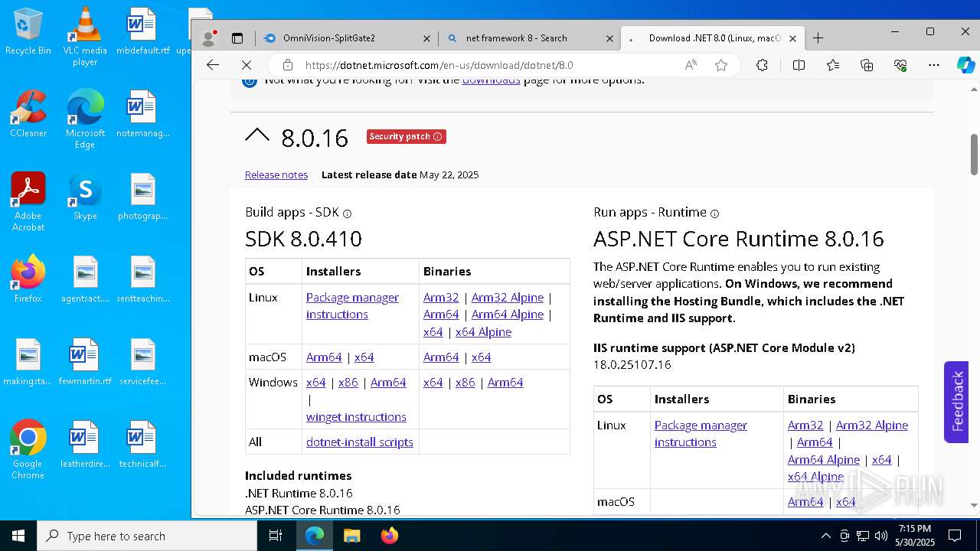Open the Windows notification center
This screenshot has height=551, width=980.
point(955,536)
